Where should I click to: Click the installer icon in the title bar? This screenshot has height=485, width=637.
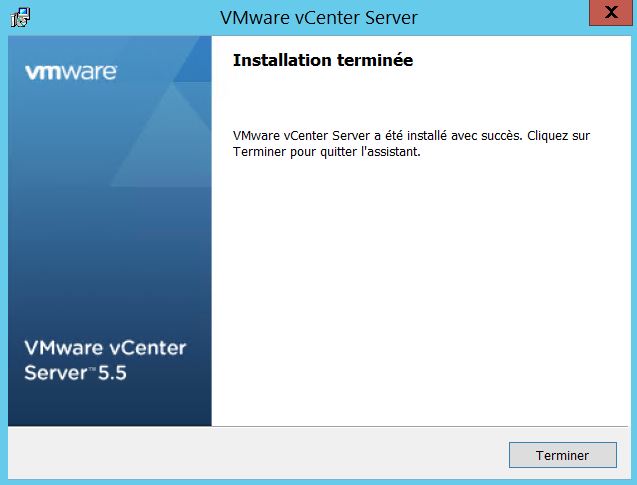coord(20,17)
